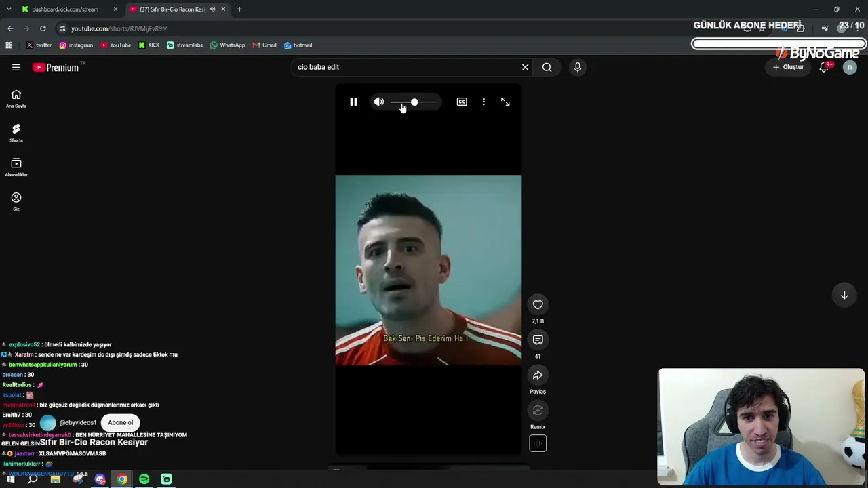Image resolution: width=868 pixels, height=488 pixels.
Task: Open the account avatar menu
Action: click(850, 67)
